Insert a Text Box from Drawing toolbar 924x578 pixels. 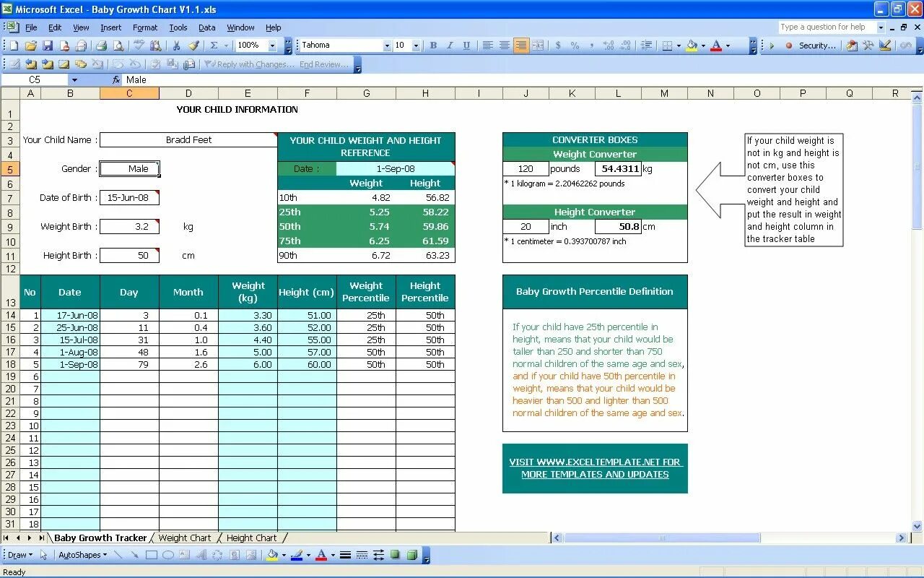[185, 555]
